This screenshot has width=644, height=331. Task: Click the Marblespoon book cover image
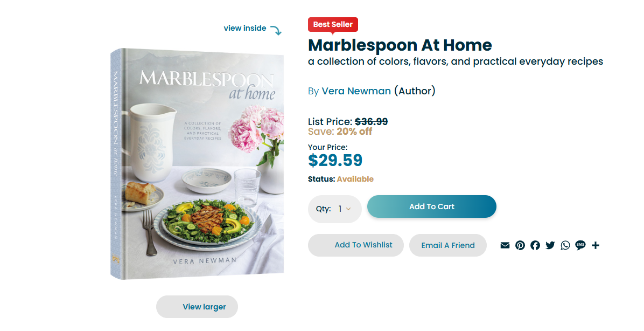[197, 164]
